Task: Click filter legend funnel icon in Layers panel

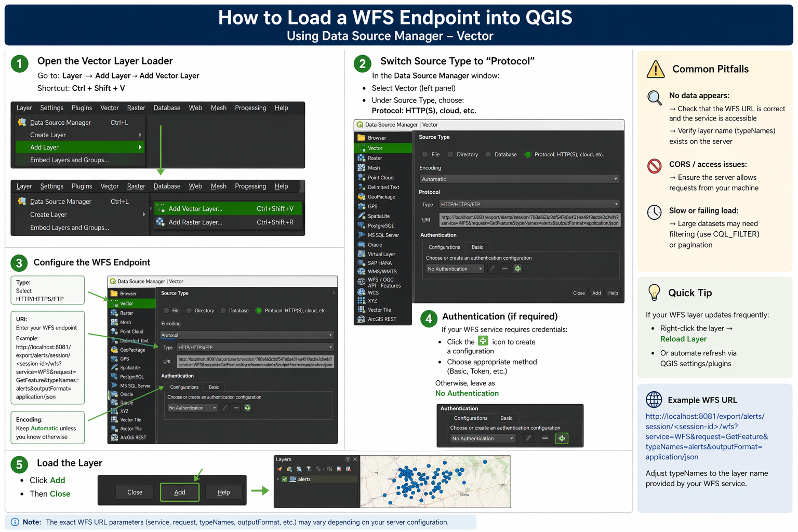Action: [x=309, y=469]
